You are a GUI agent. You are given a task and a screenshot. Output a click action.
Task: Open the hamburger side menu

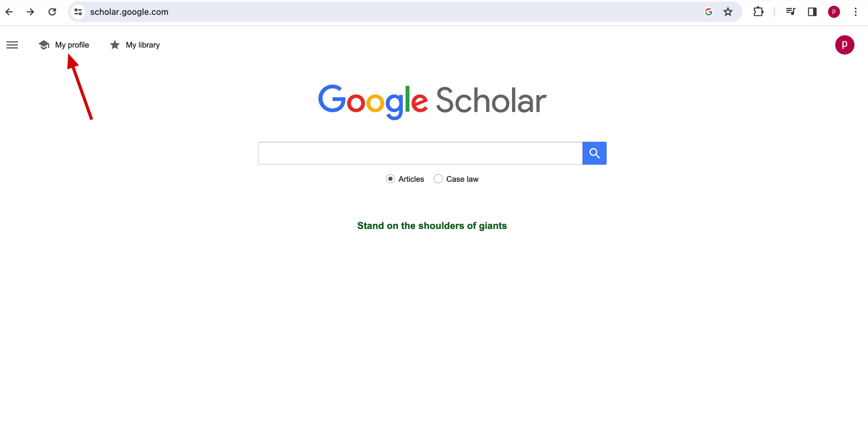coord(12,45)
